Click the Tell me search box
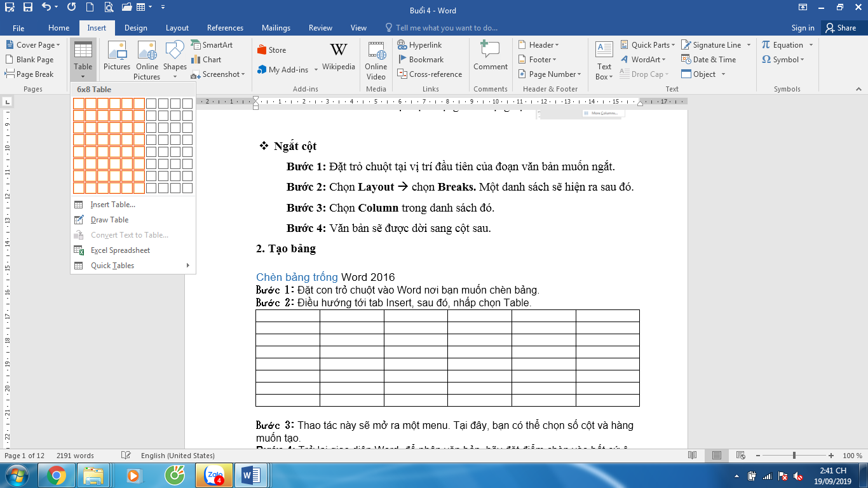This screenshot has width=868, height=488. [x=441, y=28]
